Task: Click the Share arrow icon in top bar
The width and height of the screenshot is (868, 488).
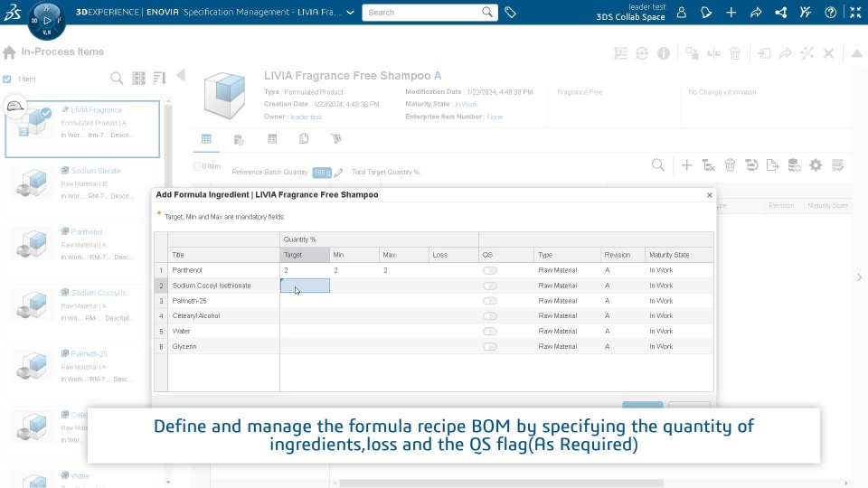Action: coord(756,12)
